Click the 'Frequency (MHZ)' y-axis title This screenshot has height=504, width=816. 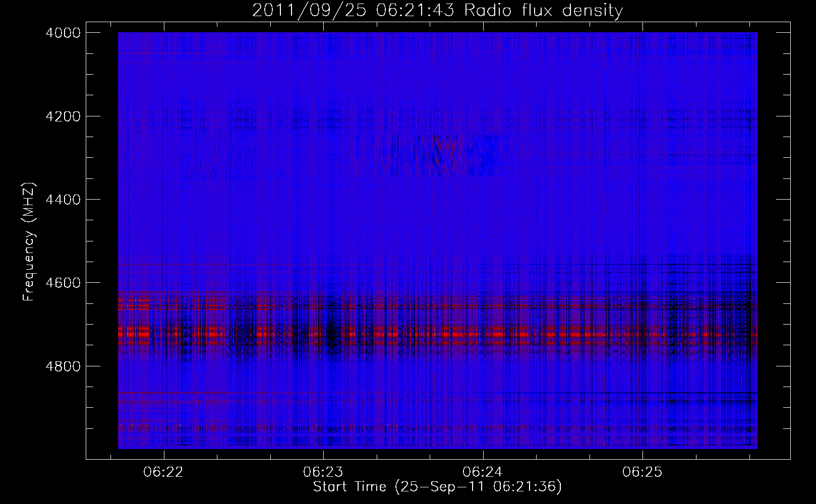coord(29,242)
